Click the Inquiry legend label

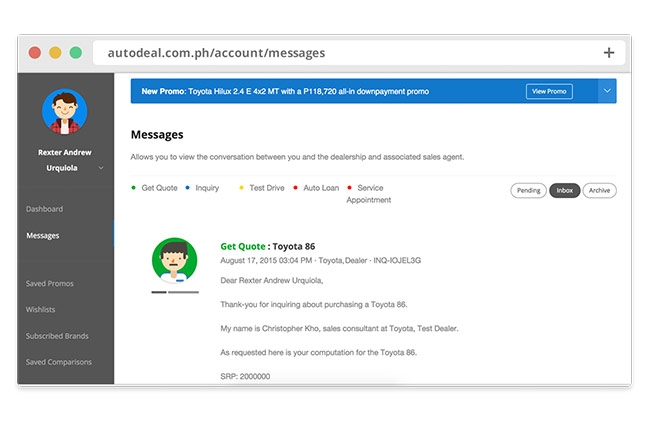point(207,188)
